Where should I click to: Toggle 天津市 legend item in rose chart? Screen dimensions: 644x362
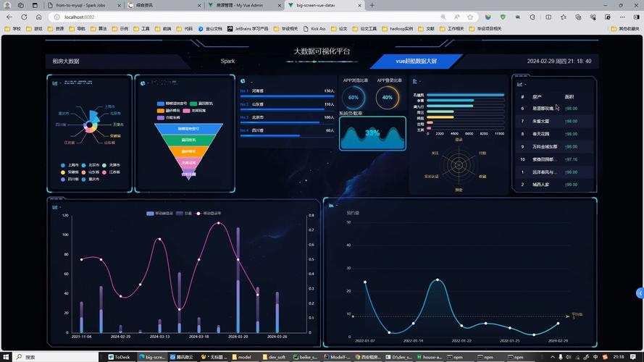pos(111,165)
